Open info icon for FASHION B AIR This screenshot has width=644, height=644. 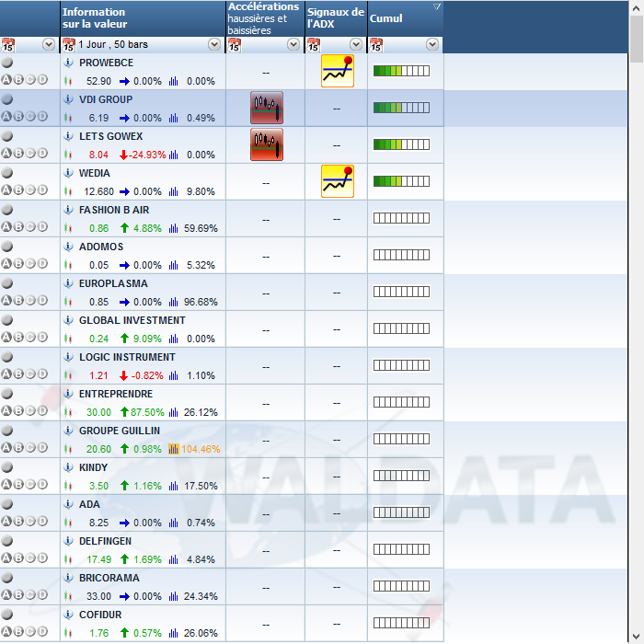(x=68, y=210)
